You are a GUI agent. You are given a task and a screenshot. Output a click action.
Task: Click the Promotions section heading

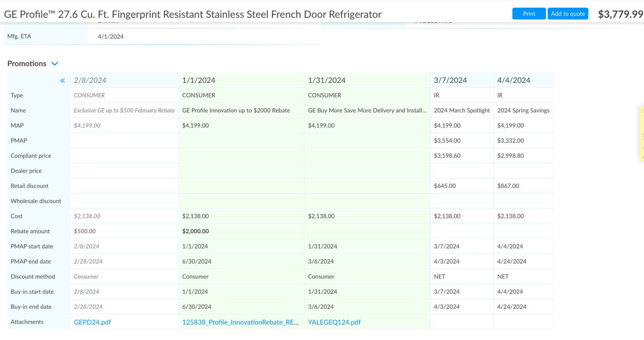(x=27, y=64)
